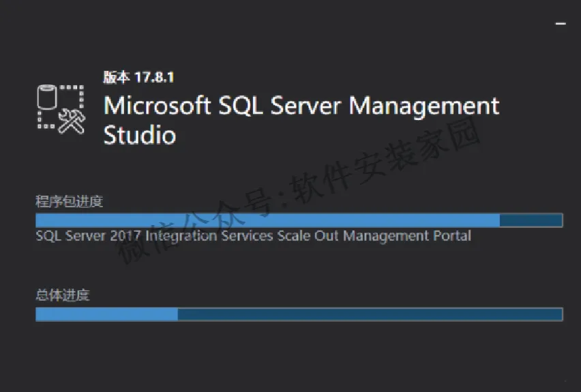The width and height of the screenshot is (581, 392).
Task: Click the unfilled end of package progress bar
Action: pos(531,220)
